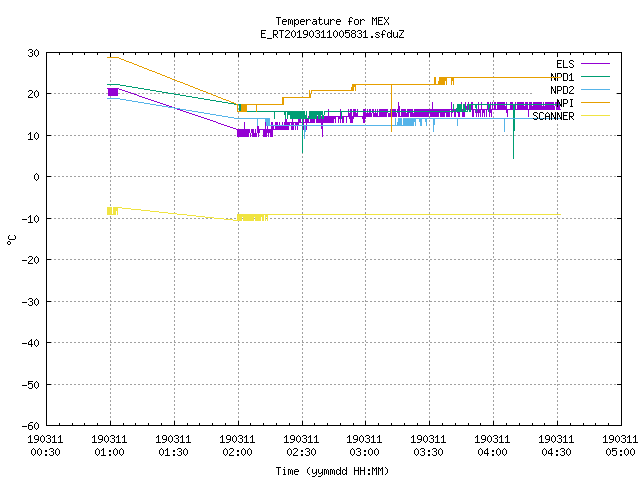Click the x-axis label 190311 01:00

point(109,446)
